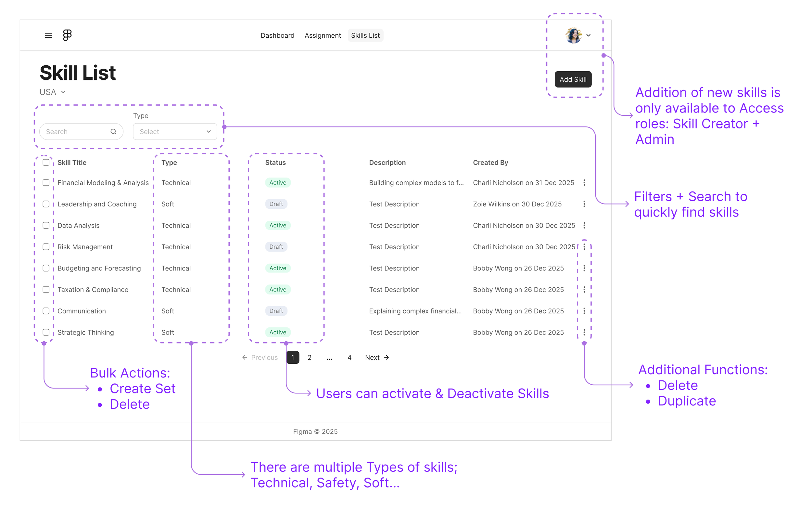Open the hamburger menu

[48, 35]
